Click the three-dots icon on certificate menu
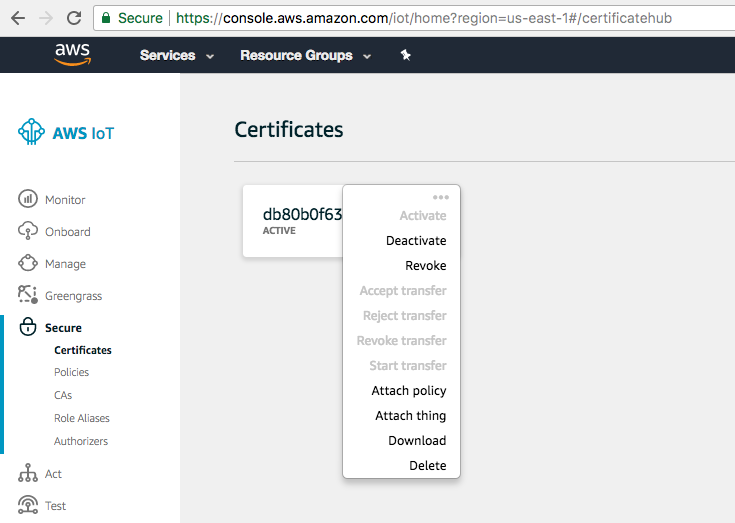Viewport: 735px width, 523px height. 441,197
